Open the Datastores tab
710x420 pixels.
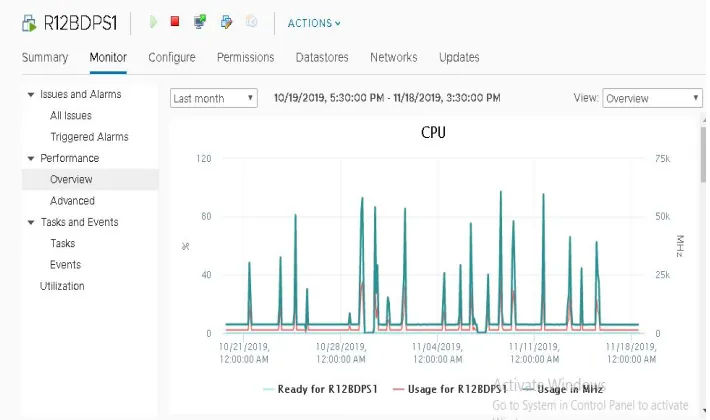(x=322, y=57)
